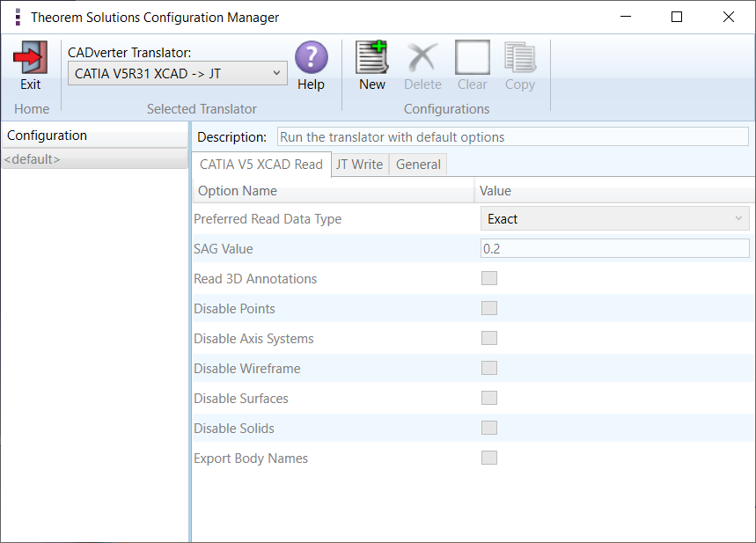This screenshot has height=543, width=756.
Task: Open the CADverter Translator dropdown
Action: click(178, 73)
